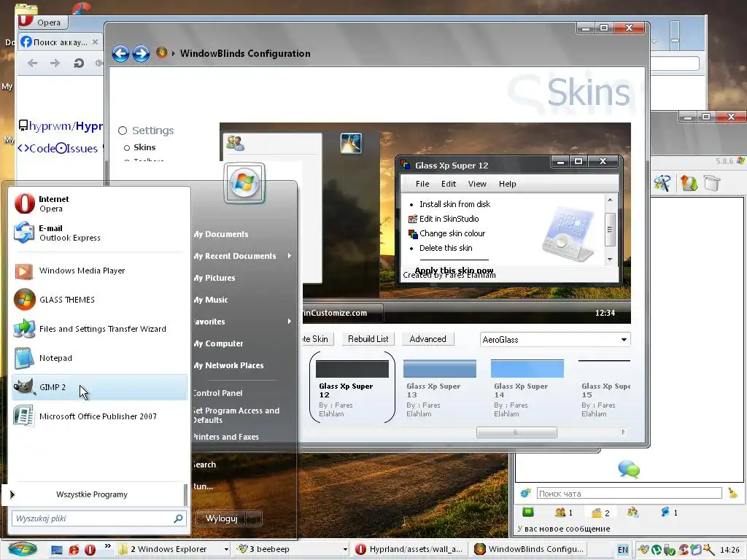Open Internet Explorer quick launch icon
The height and width of the screenshot is (560, 747).
(x=74, y=550)
